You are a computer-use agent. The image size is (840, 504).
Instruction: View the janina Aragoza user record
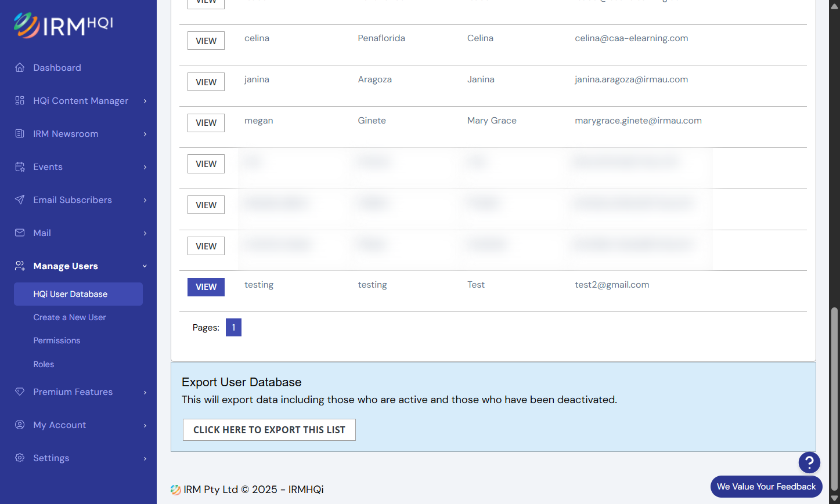(x=206, y=82)
